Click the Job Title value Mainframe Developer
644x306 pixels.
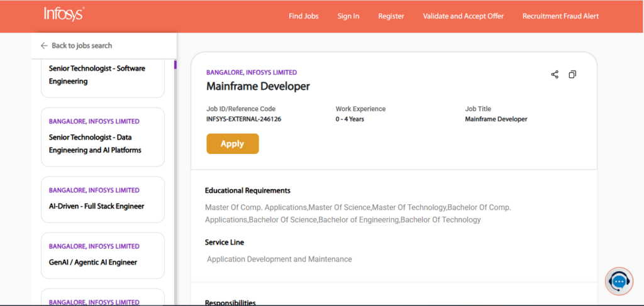[496, 119]
